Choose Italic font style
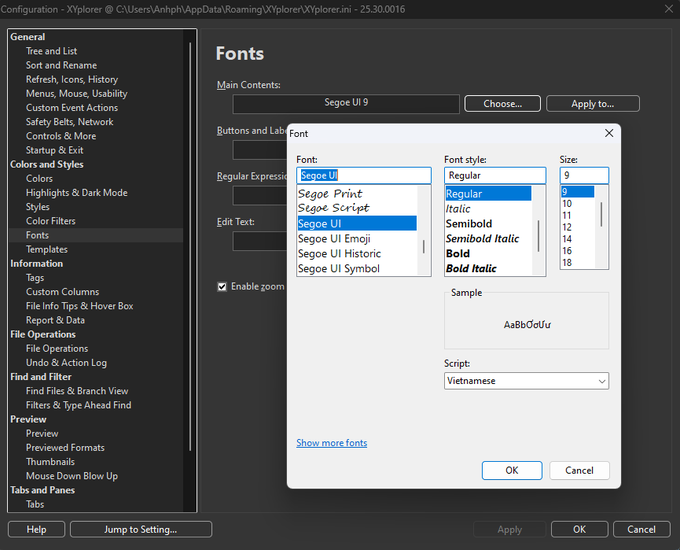 click(458, 209)
